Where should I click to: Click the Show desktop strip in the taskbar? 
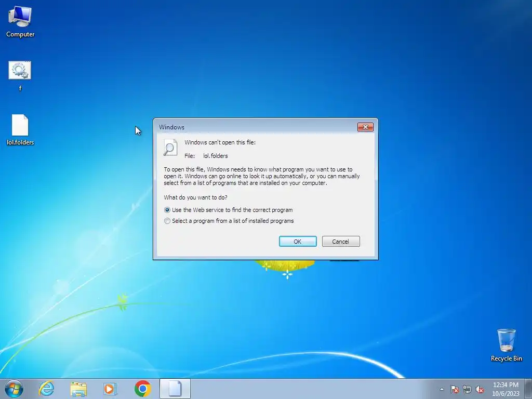(528, 389)
